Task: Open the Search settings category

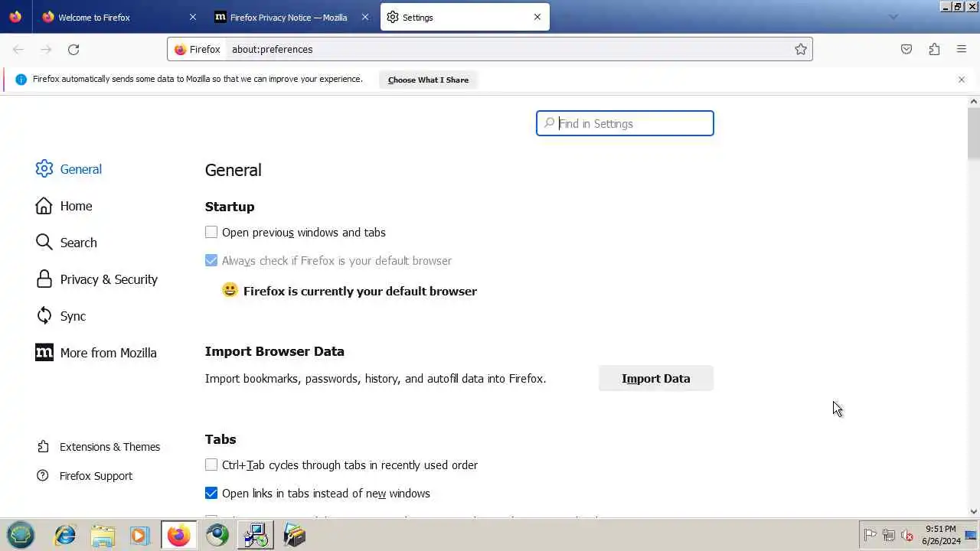Action: pyautogui.click(x=67, y=243)
